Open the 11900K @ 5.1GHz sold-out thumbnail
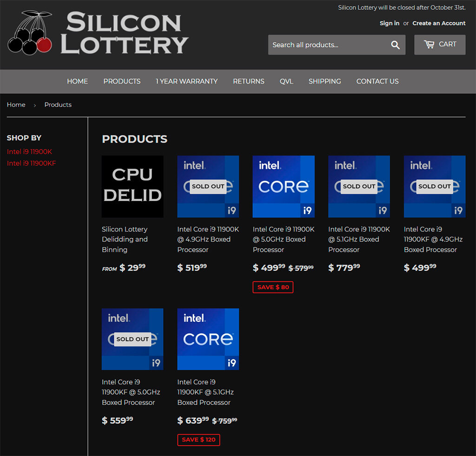The width and height of the screenshot is (476, 456). (x=359, y=187)
